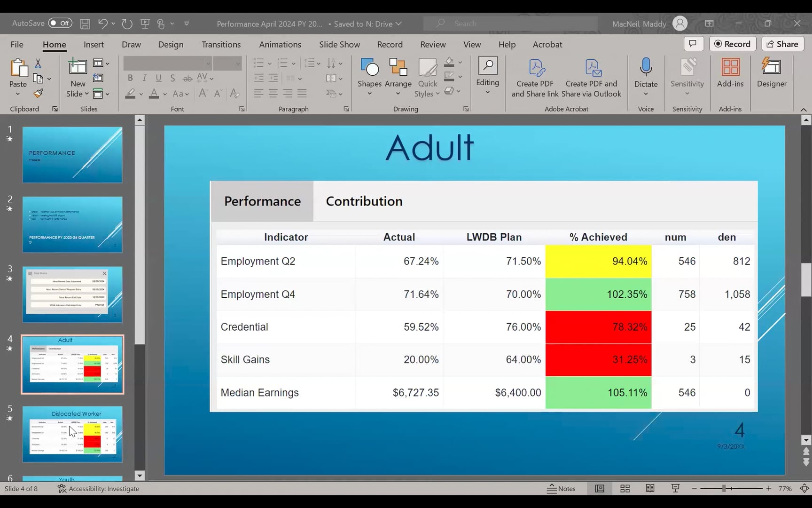Screen dimensions: 812x508
Task: Toggle the Notes pane
Action: (561, 489)
